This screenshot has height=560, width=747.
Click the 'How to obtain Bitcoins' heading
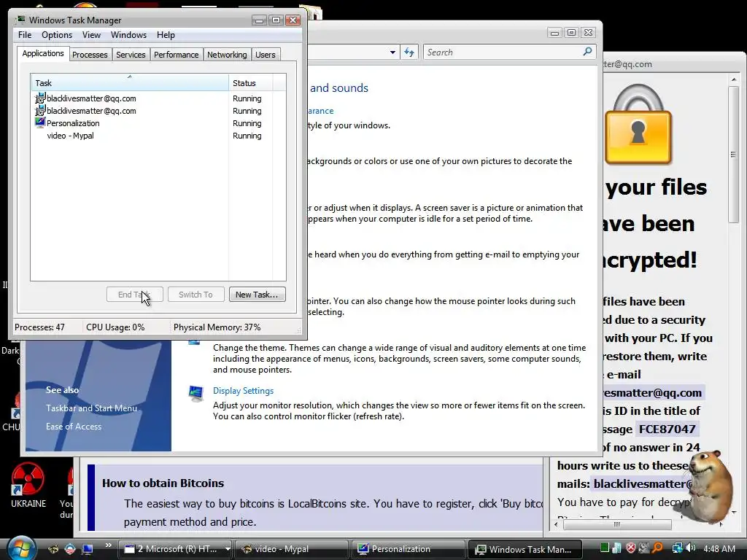click(x=163, y=483)
